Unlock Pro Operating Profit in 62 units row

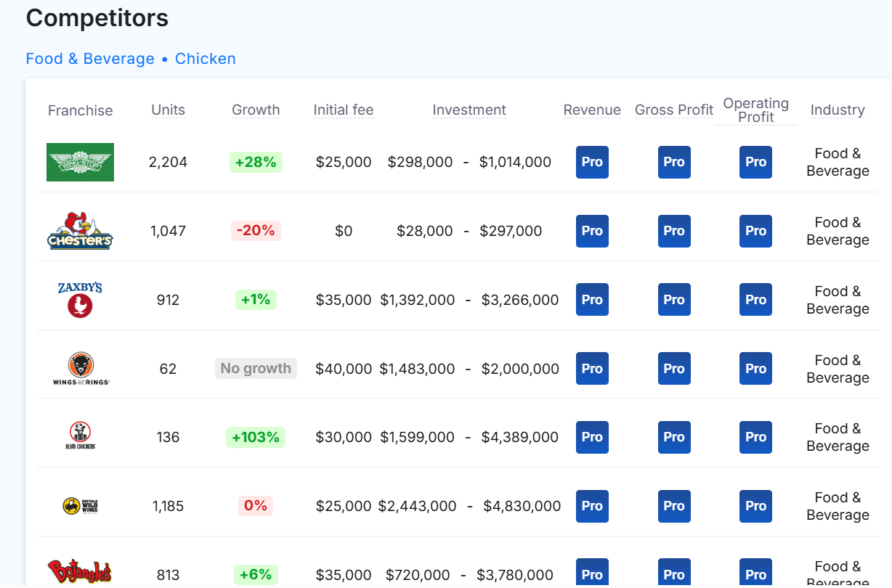pyautogui.click(x=755, y=369)
